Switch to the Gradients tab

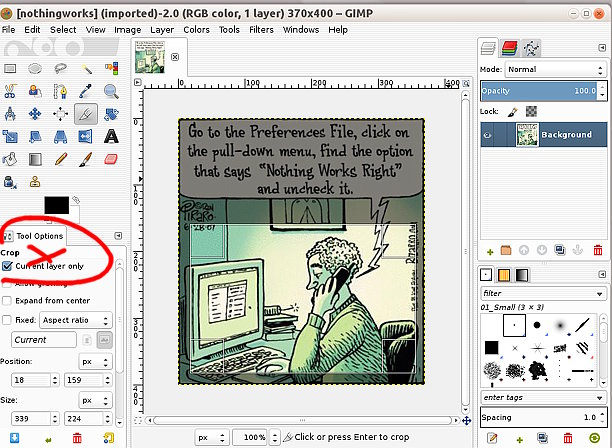[x=522, y=275]
